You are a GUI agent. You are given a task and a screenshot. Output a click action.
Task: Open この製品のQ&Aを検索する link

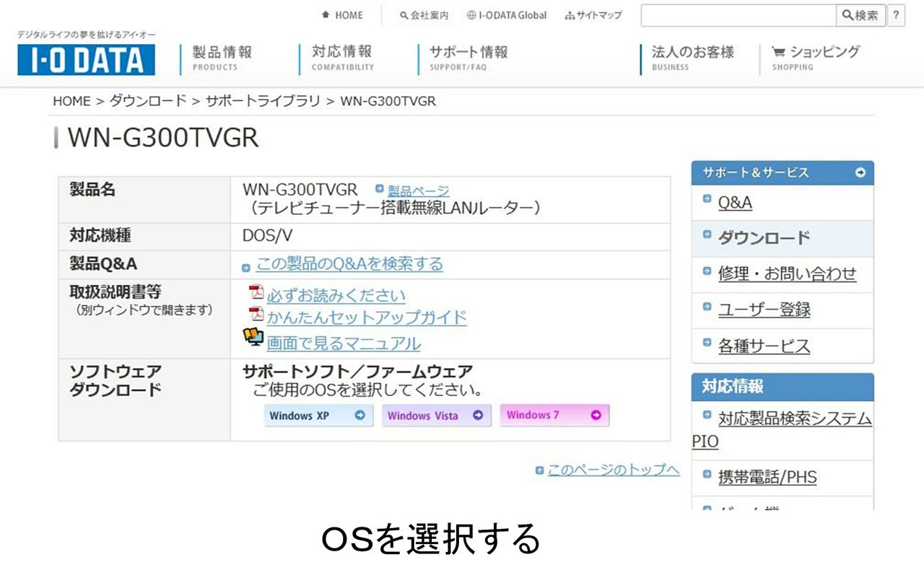point(349,264)
